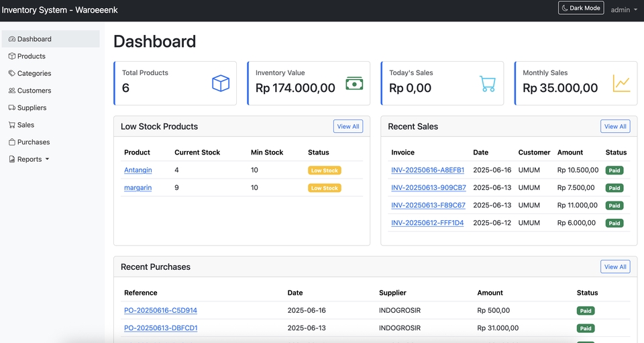This screenshot has width=644, height=343.
Task: Open the Products page from sidebar
Action: [x=31, y=56]
